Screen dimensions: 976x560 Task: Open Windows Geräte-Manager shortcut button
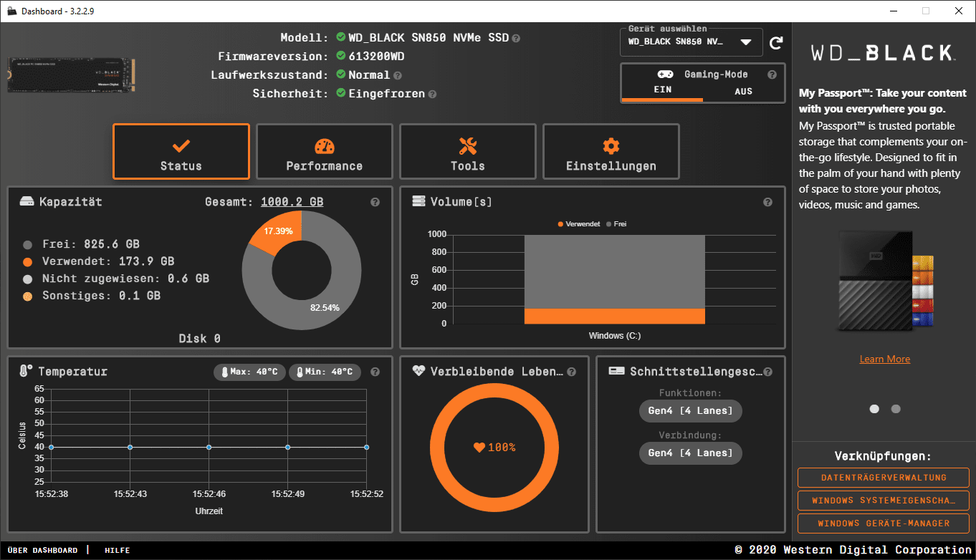tap(884, 523)
